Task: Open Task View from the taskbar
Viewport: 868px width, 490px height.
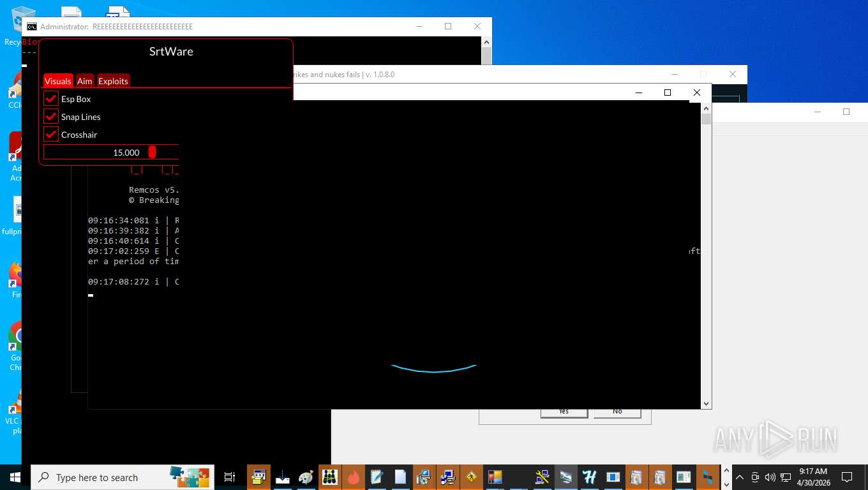Action: (x=230, y=477)
